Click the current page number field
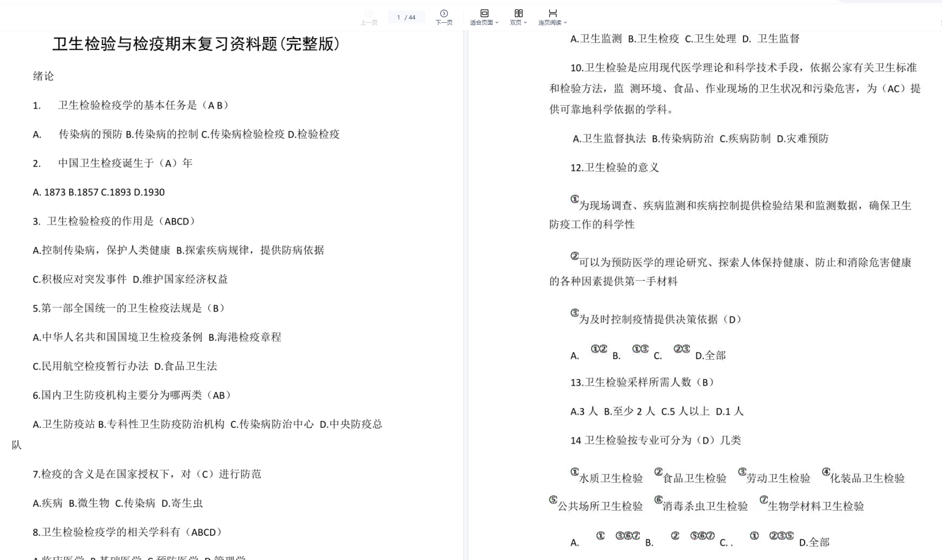 399,18
